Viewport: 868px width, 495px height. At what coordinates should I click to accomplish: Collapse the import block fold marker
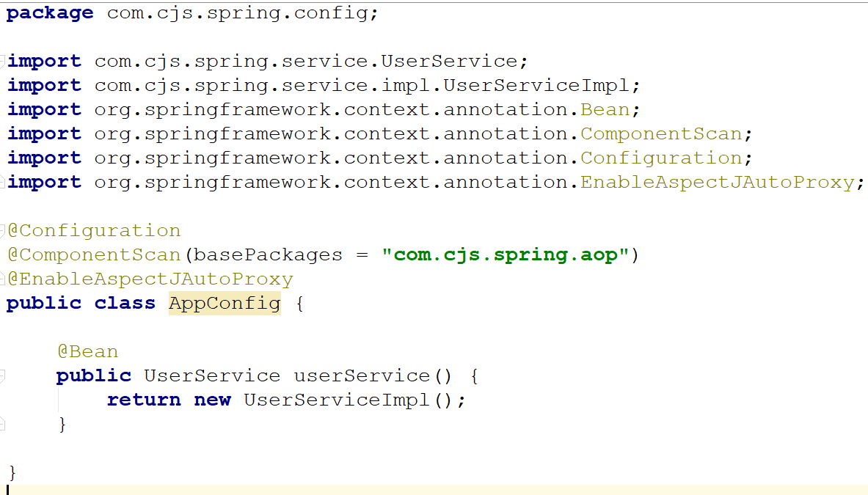coord(3,61)
